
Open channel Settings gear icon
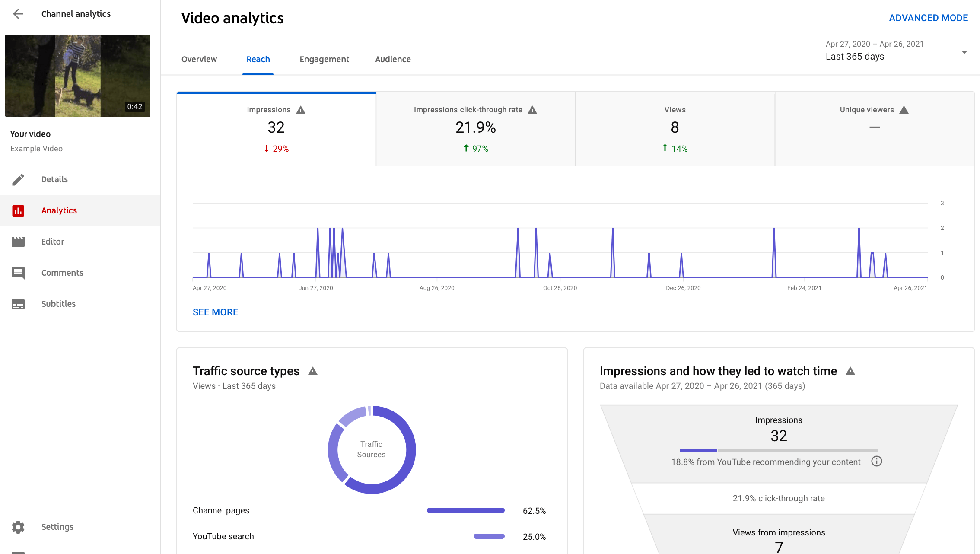(x=18, y=527)
